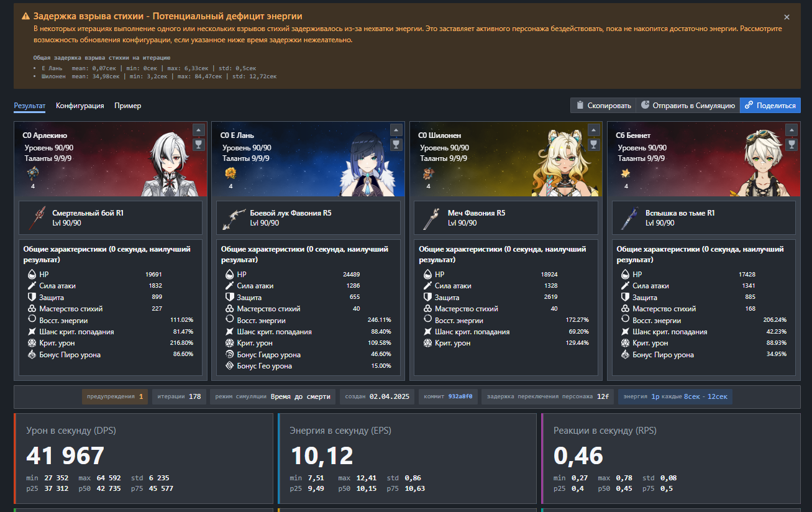
Task: Collapse the Е Лань card with up arrow
Action: (x=396, y=130)
